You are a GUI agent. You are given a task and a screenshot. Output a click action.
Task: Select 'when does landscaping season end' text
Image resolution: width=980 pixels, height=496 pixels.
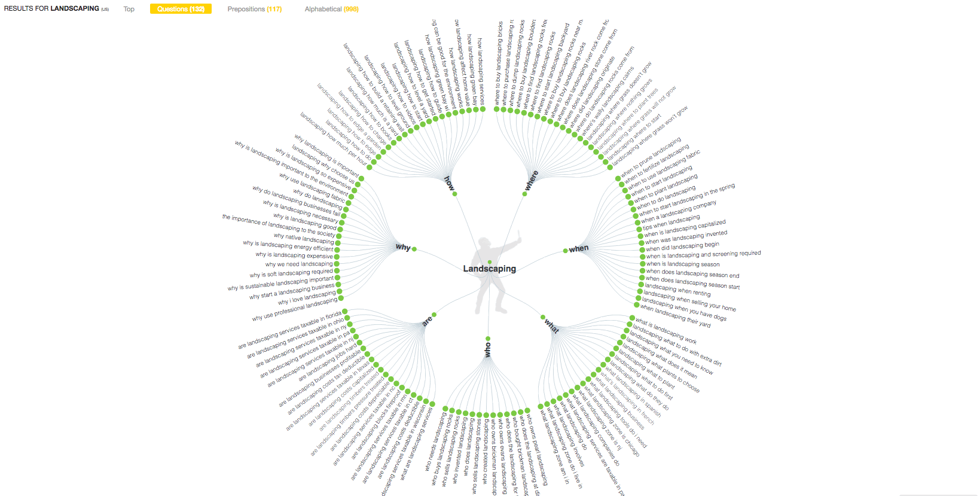pyautogui.click(x=692, y=273)
